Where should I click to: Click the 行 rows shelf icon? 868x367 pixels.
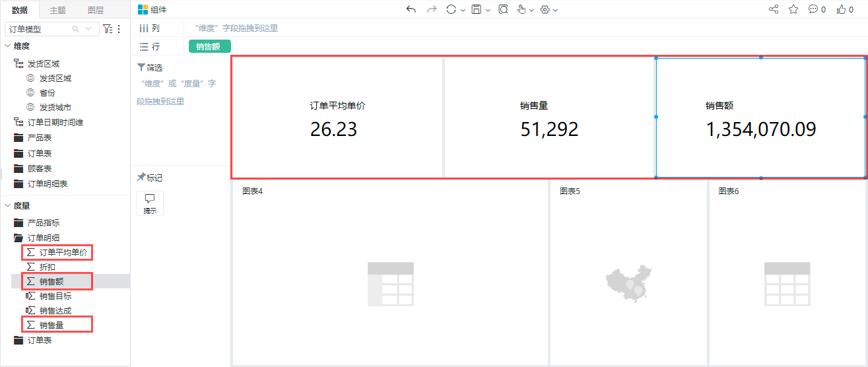pos(144,47)
